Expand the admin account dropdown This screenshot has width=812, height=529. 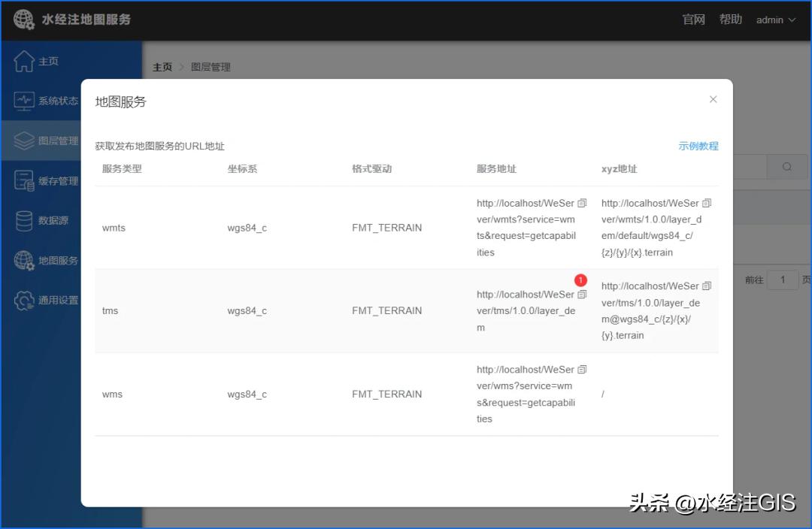[775, 20]
